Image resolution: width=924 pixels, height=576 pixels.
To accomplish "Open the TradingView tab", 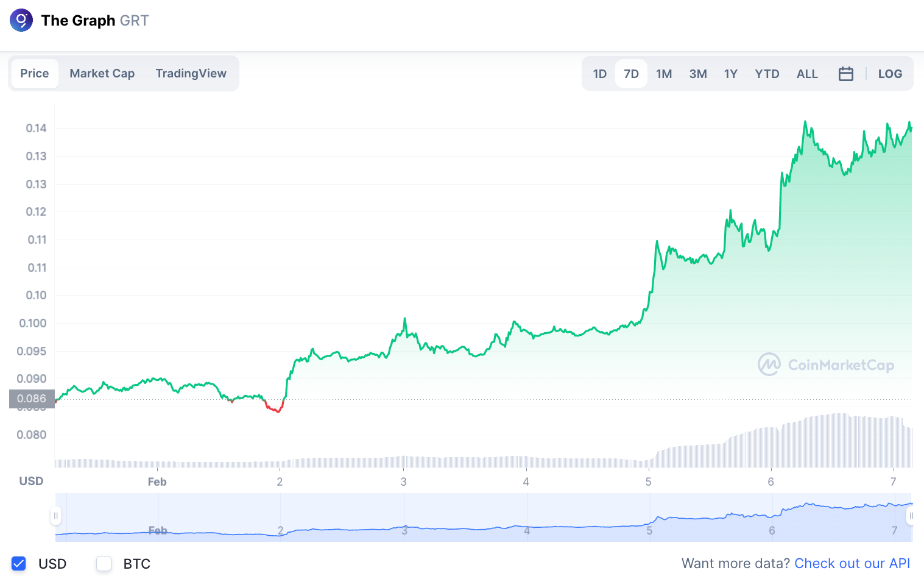I will (x=191, y=74).
